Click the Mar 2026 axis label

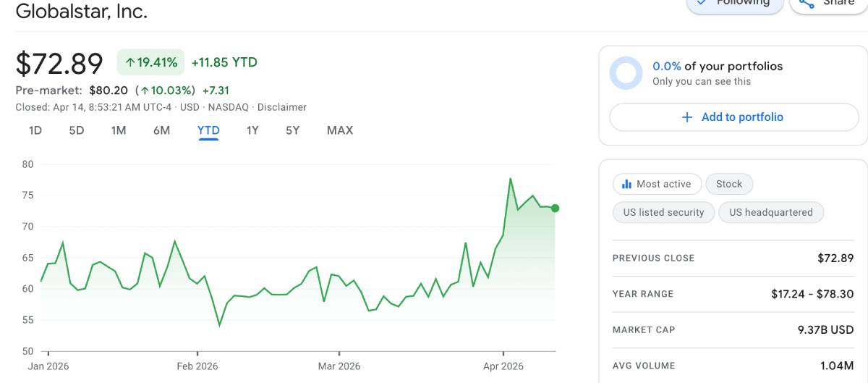[x=339, y=366]
